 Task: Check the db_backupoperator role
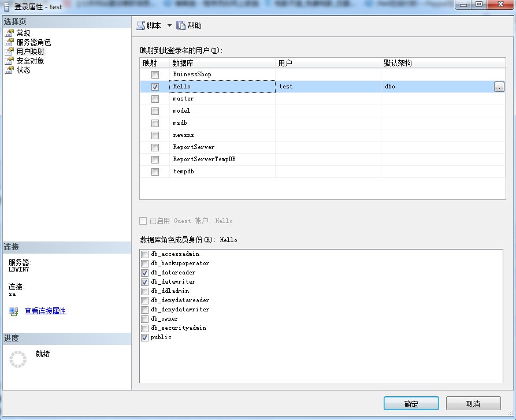[x=144, y=263]
